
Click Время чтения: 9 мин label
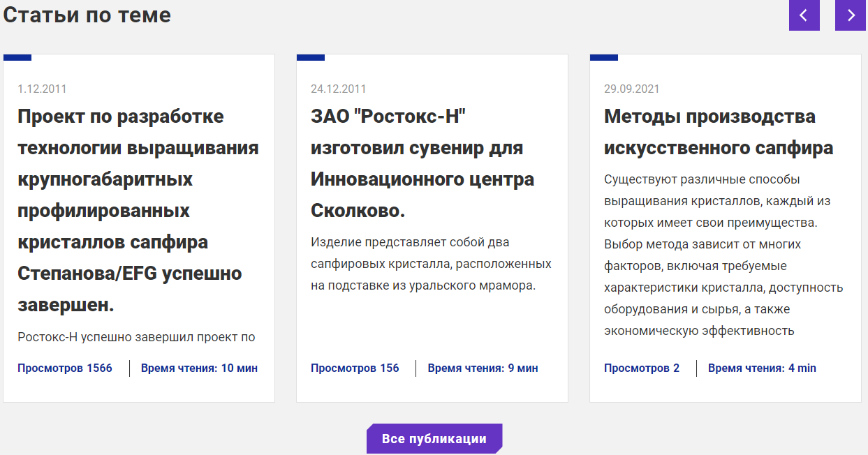click(483, 368)
